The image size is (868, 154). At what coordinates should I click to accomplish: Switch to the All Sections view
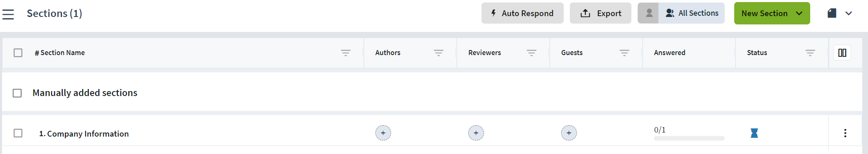pyautogui.click(x=692, y=13)
